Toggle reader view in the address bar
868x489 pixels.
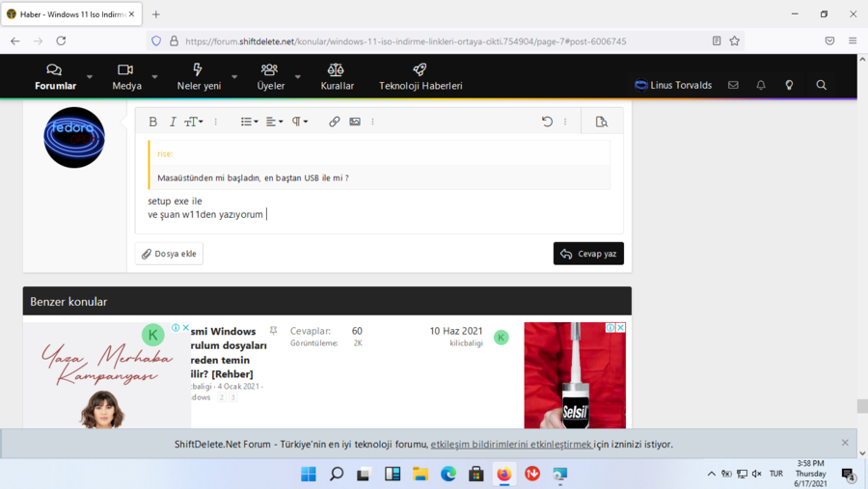tap(717, 41)
